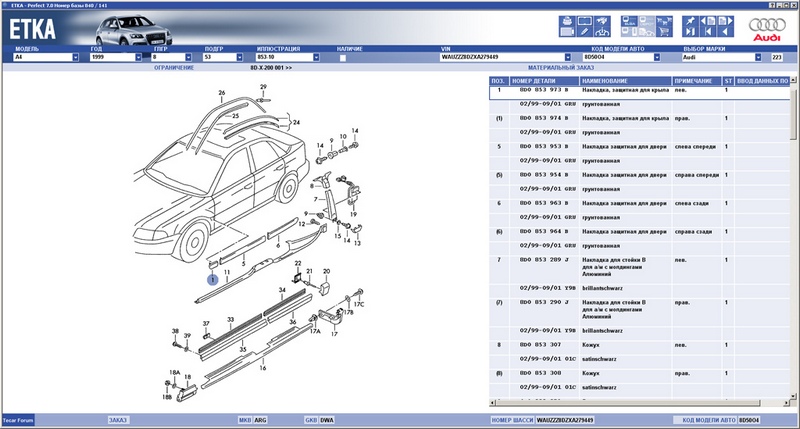Click callout number 16 in illustration
Screen dimensions: 800x429
pyautogui.click(x=263, y=368)
